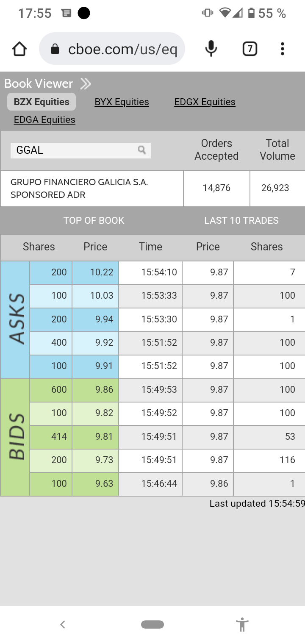This screenshot has height=644, width=305.
Task: Tap the LAST 10 TRADES header
Action: pos(241,221)
